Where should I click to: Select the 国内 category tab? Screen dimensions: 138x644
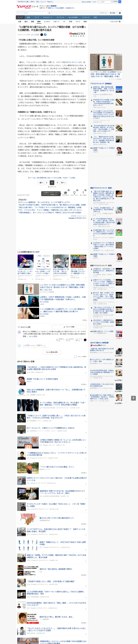(x=26, y=22)
